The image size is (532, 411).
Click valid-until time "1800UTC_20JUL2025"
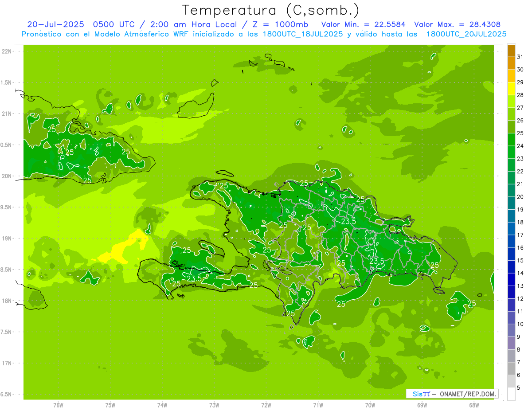click(466, 34)
